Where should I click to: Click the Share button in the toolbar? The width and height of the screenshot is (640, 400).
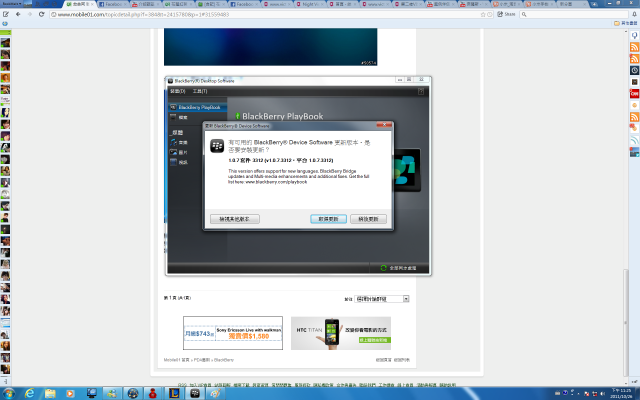[506, 14]
